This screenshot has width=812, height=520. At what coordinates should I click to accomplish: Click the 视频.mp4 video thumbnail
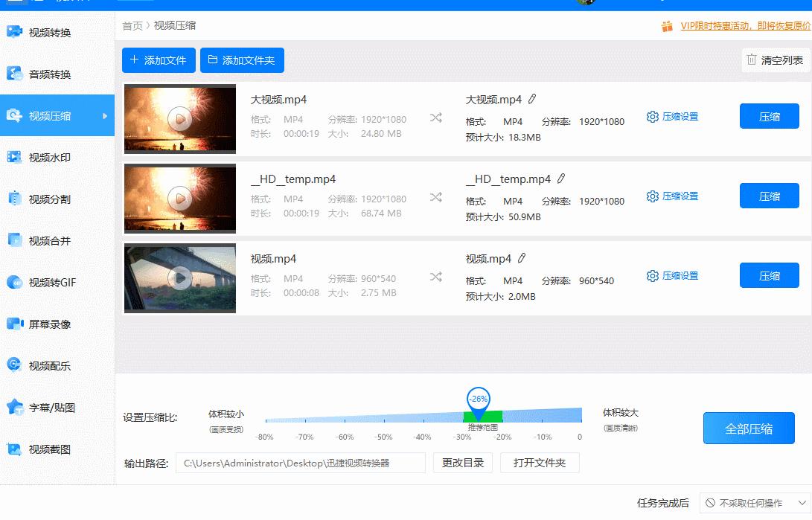[x=179, y=277]
